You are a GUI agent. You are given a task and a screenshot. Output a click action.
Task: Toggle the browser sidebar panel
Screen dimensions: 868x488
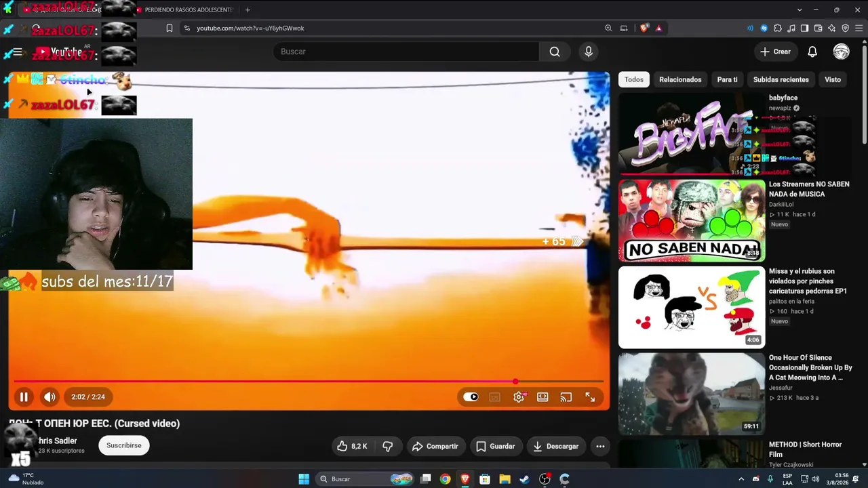click(805, 28)
